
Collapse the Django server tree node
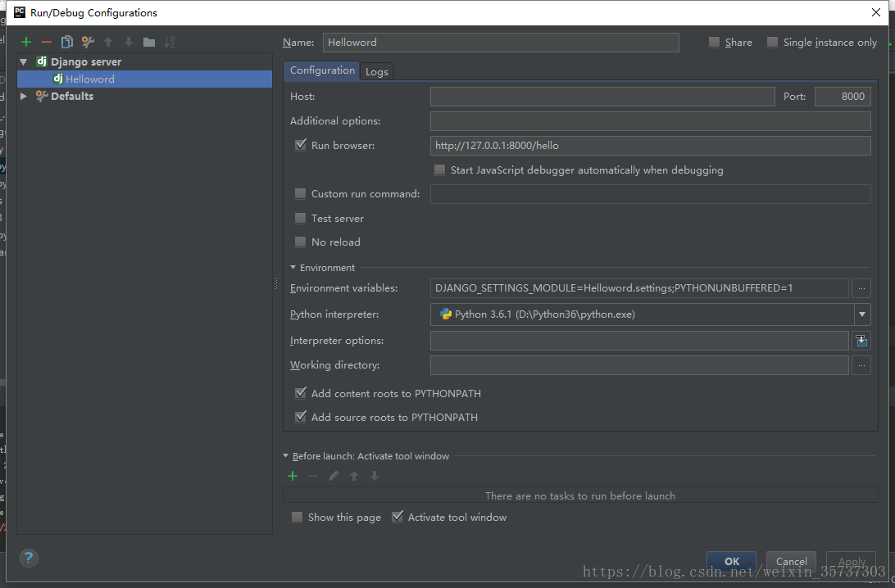coord(24,61)
